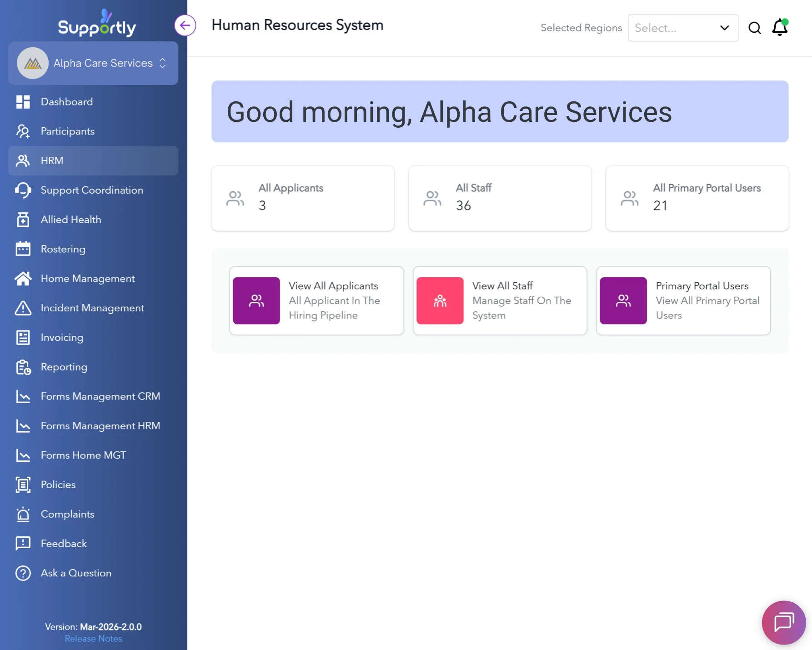Expand the Selected Regions dropdown
Image resolution: width=812 pixels, height=650 pixels.
(724, 28)
